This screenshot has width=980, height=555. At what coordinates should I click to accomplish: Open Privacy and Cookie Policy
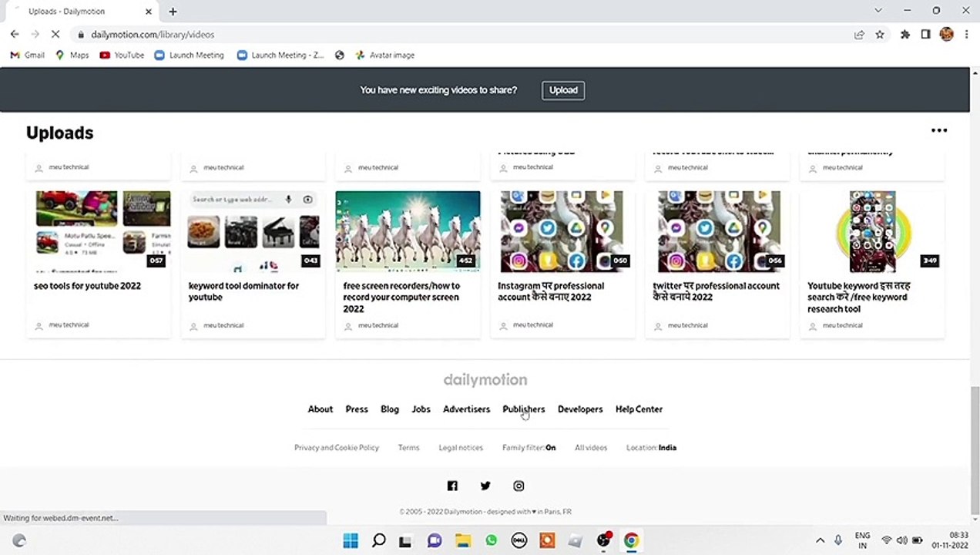pyautogui.click(x=337, y=448)
